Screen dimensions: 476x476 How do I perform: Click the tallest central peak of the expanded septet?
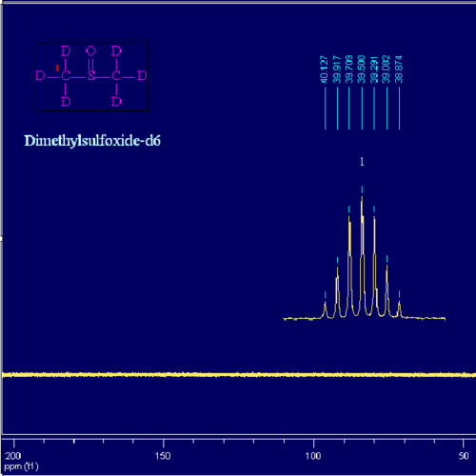[x=362, y=255]
